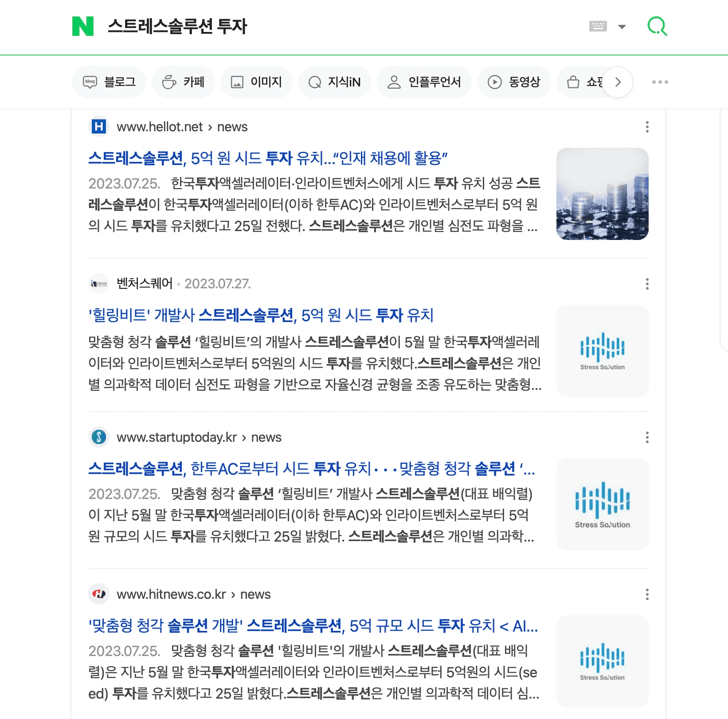Open the www.hellot.net news source link
The height and width of the screenshot is (719, 728).
(182, 127)
